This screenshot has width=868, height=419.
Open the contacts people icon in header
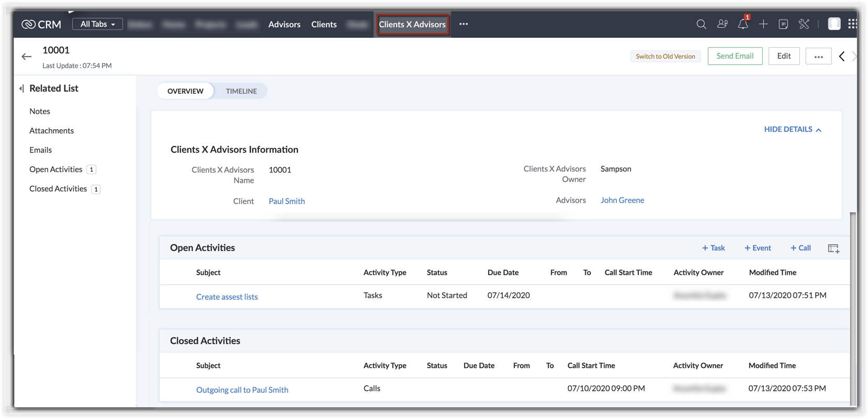722,24
